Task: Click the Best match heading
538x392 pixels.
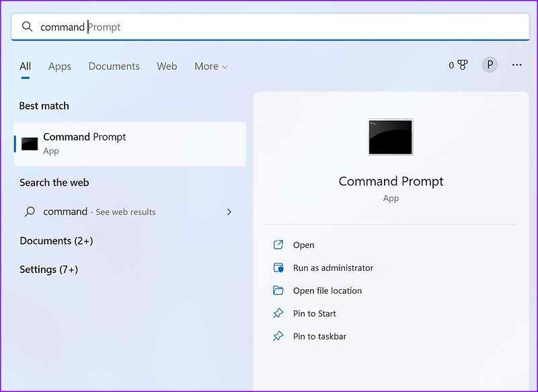Action: point(44,106)
